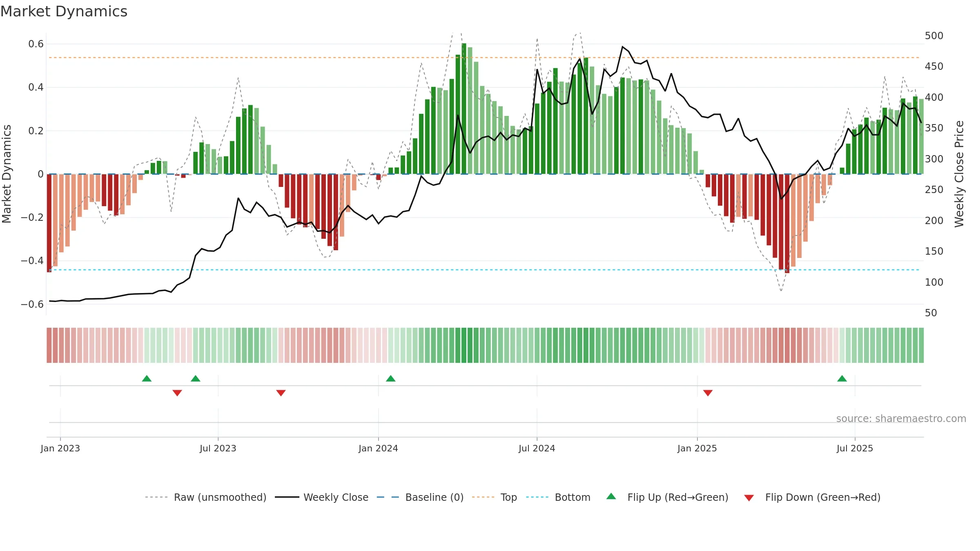Click the 0.6 left-axis tick label
Image resolution: width=980 pixels, height=551 pixels.
36,44
